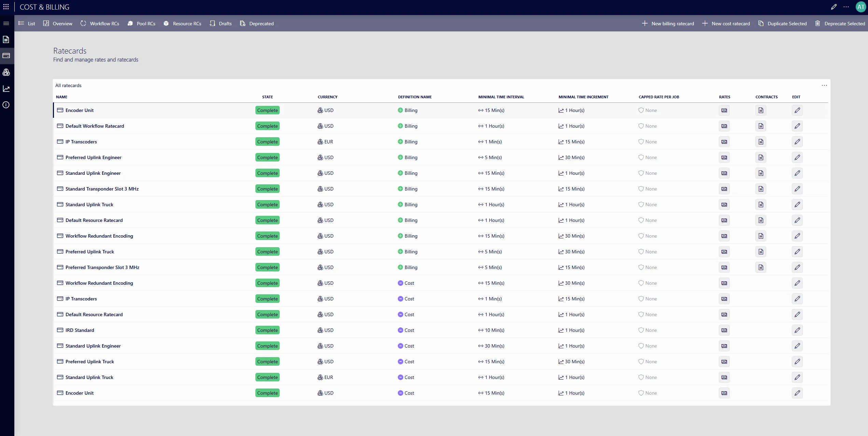Open table options ellipsis for All ratecards

coord(824,85)
